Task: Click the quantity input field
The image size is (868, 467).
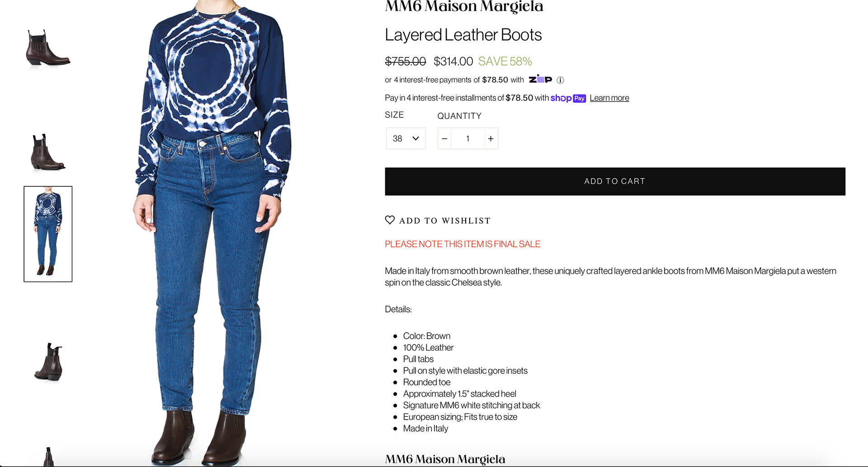Action: pyautogui.click(x=467, y=139)
